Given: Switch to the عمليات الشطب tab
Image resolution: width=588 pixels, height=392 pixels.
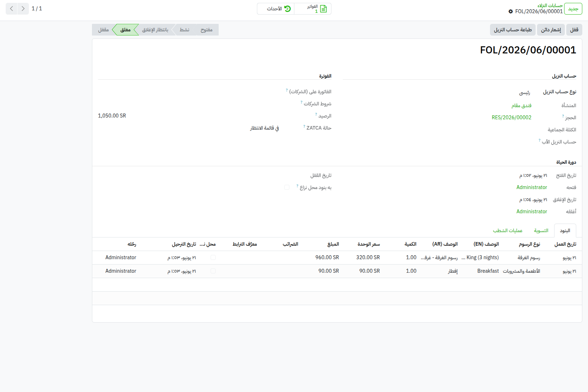Looking at the screenshot, I should point(508,231).
